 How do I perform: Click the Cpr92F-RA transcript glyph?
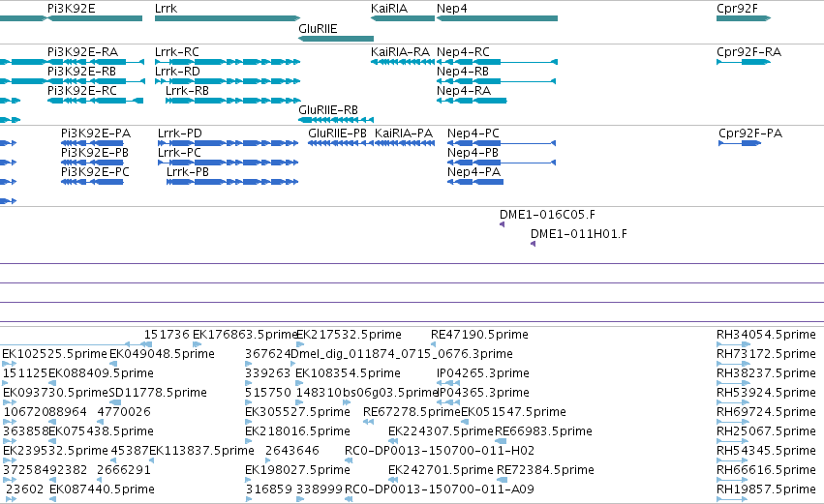pyautogui.click(x=744, y=62)
